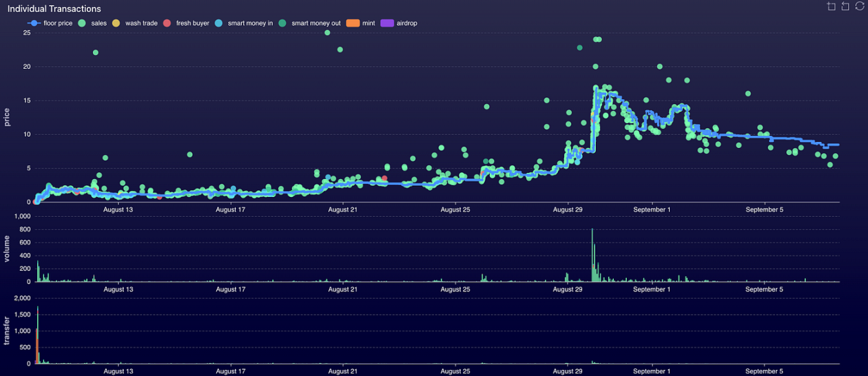The image size is (868, 376).
Task: Click the zoom reset (undo zoom) icon
Action: [x=845, y=6]
